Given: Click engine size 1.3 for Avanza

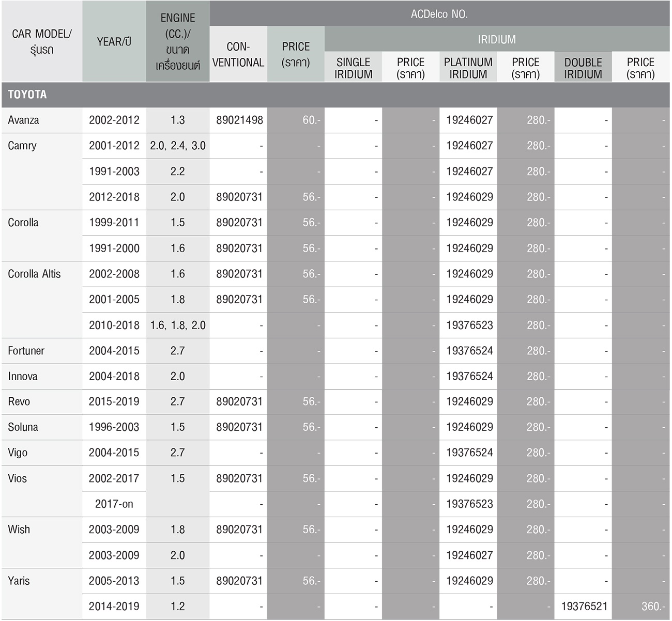Looking at the screenshot, I should [178, 120].
